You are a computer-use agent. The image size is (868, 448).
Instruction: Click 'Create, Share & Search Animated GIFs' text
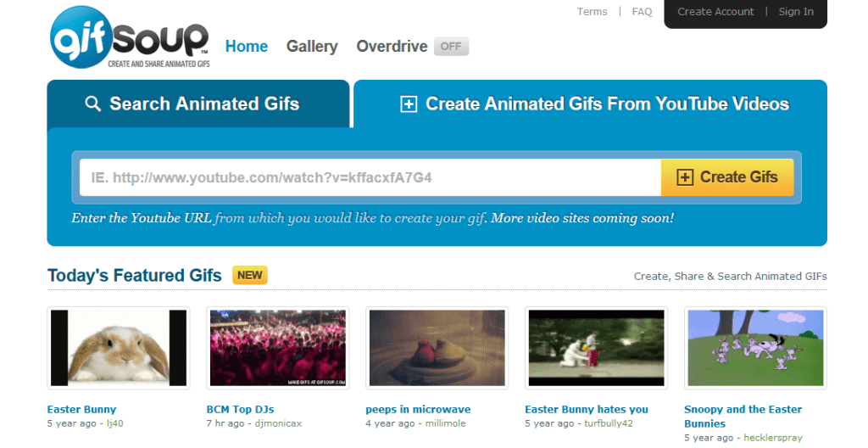[730, 276]
